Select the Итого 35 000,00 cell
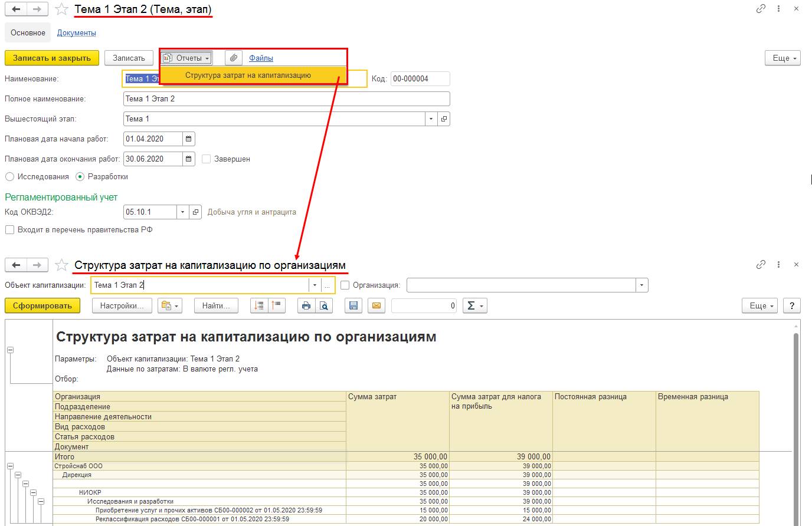812x526 pixels. [397, 456]
